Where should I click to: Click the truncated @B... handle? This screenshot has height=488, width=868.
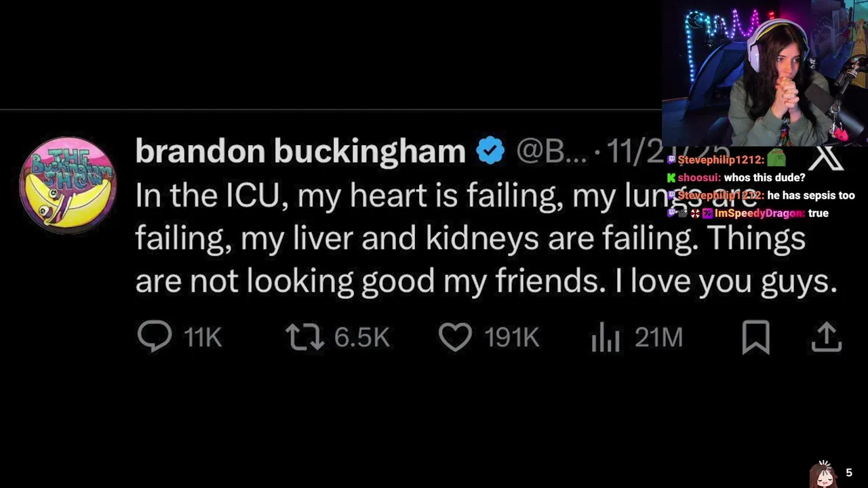[551, 152]
